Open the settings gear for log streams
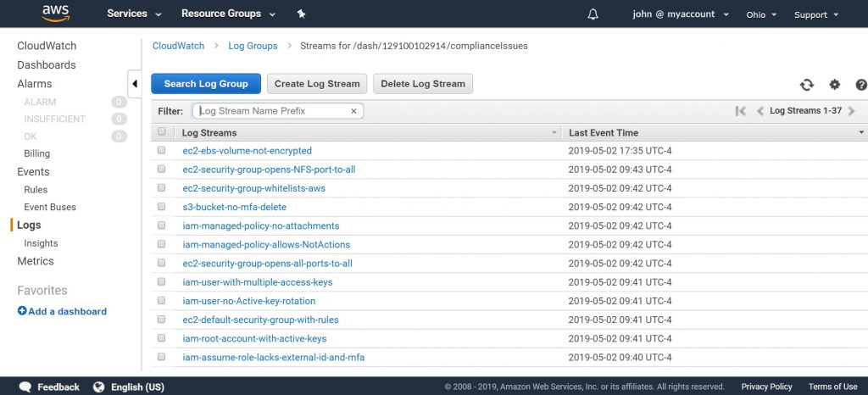This screenshot has height=395, width=868. click(x=834, y=85)
